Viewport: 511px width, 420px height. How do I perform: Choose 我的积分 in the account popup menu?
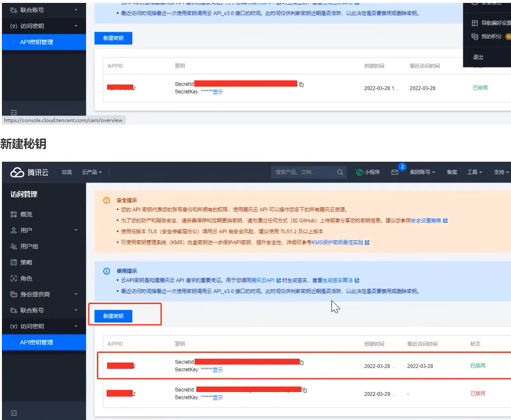click(x=491, y=36)
